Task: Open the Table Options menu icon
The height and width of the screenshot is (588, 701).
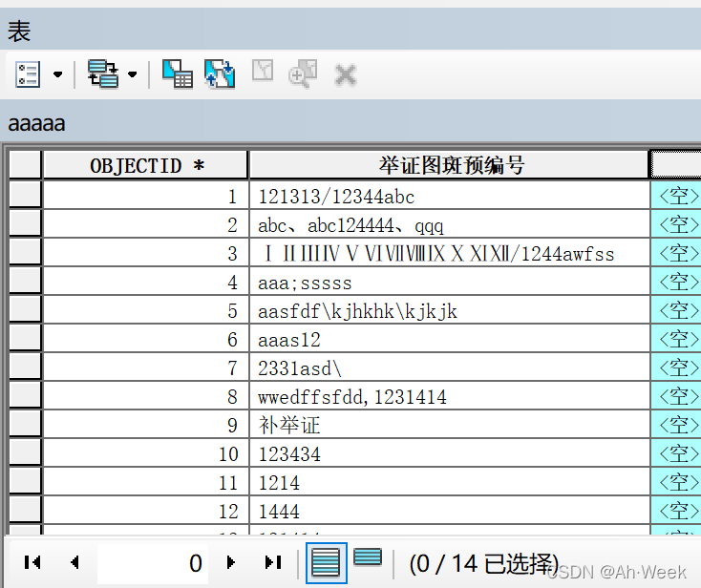Action: 28,74
